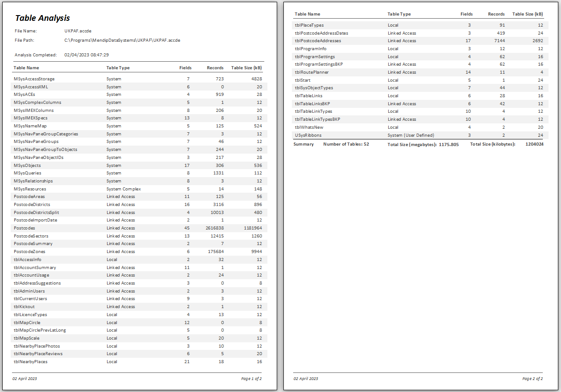
Task: Click tblPostcodeAddresses size value 2692
Action: [538, 41]
